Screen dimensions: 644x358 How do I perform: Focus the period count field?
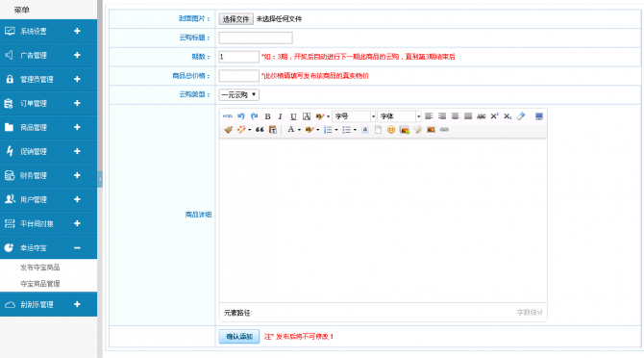238,57
